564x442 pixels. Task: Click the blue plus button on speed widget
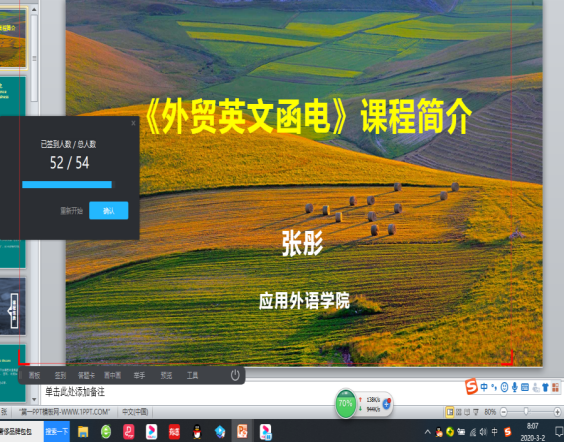coord(387,404)
